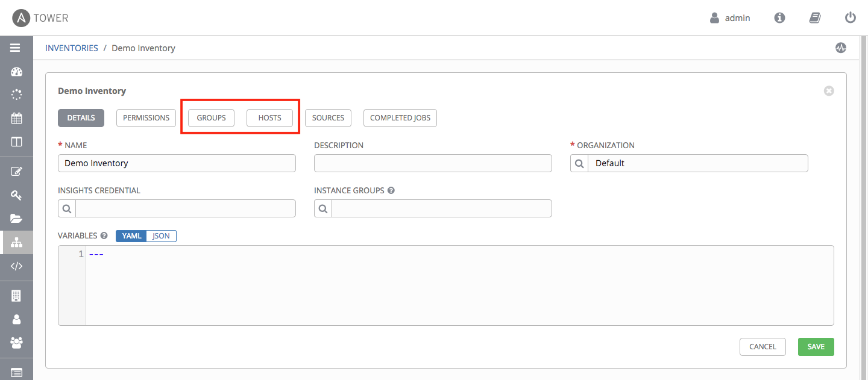Screen dimensions: 868x380
Task: Open the Instance Groups lookup search
Action: click(x=323, y=208)
